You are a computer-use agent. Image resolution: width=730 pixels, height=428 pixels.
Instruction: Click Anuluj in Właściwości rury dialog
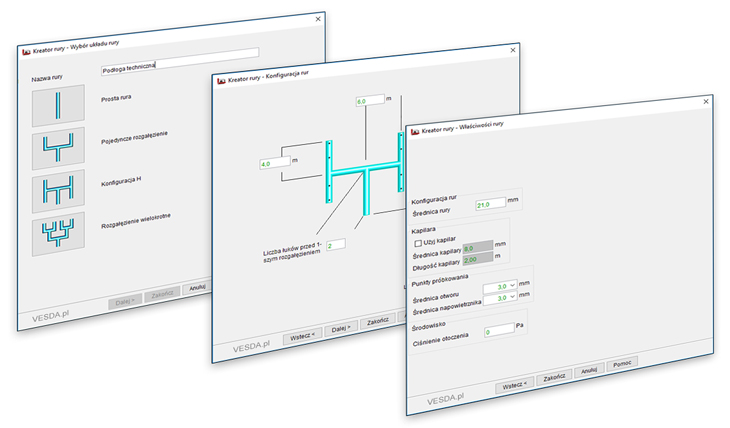coord(589,370)
